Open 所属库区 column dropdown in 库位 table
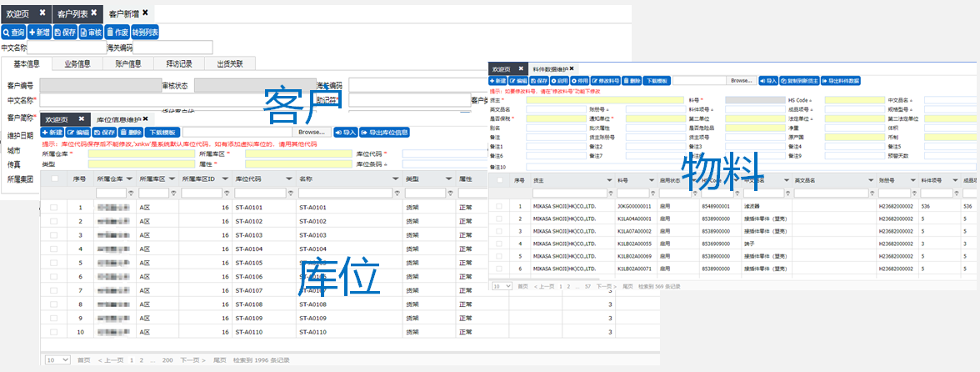This screenshot has height=372, width=980. [172, 178]
